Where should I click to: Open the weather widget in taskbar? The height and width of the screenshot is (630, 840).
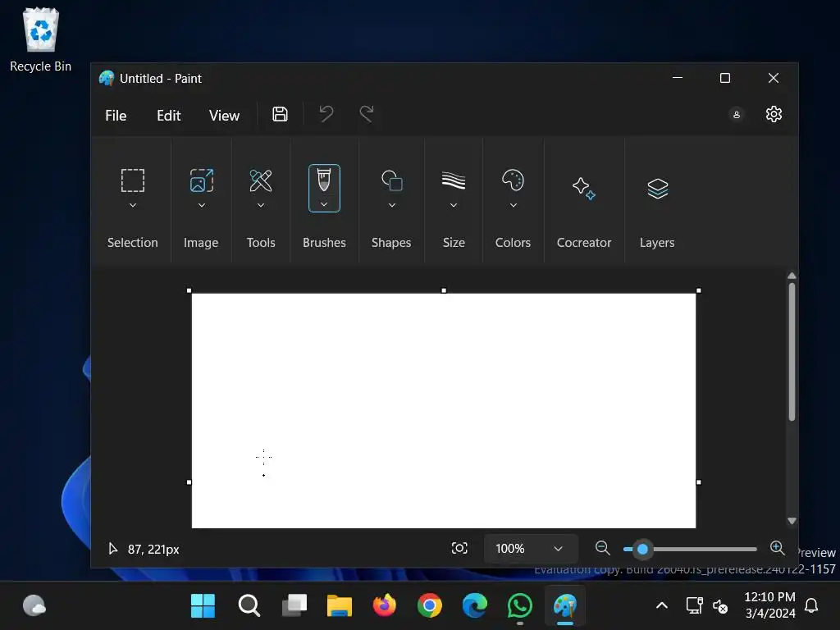tap(34, 606)
